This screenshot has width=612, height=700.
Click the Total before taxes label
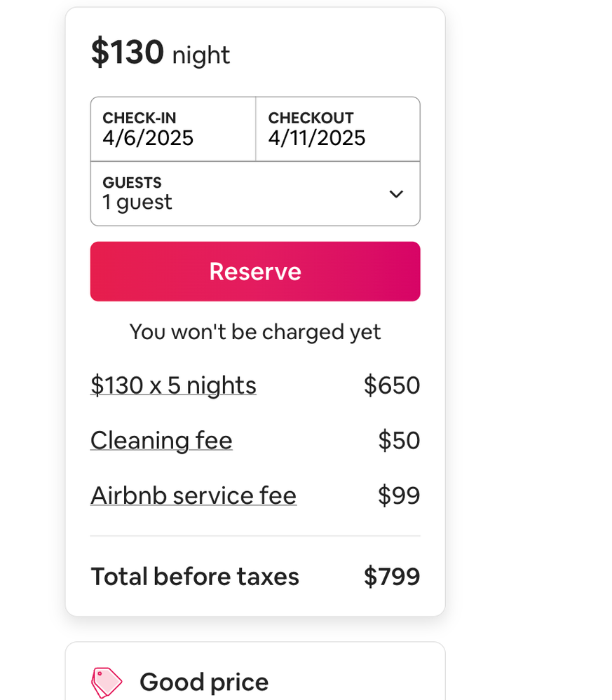(x=195, y=577)
